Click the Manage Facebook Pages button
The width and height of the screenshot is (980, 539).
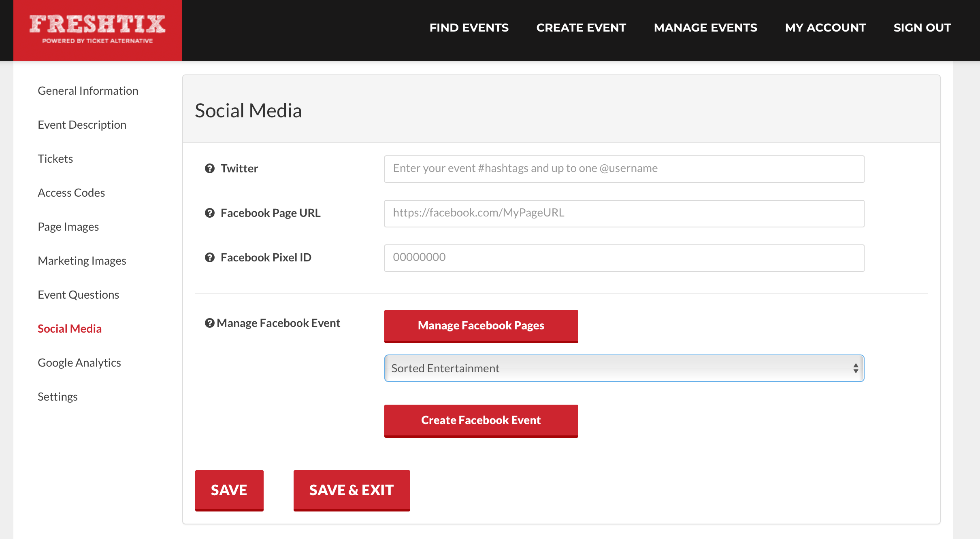pyautogui.click(x=481, y=326)
